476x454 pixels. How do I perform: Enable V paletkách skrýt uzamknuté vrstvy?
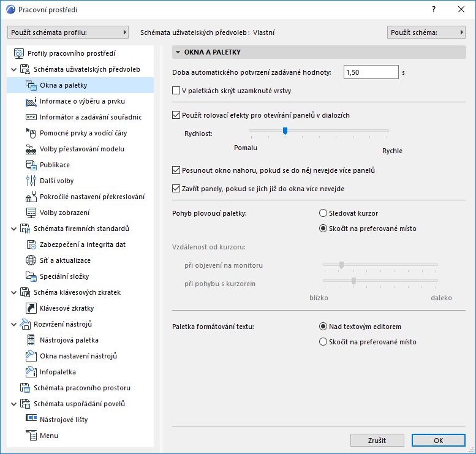pos(176,91)
